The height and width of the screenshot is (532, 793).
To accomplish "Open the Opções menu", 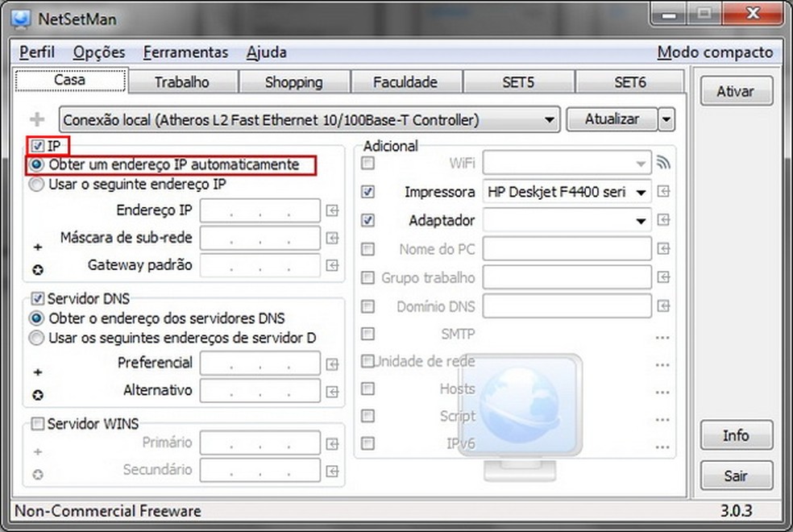I will point(98,52).
